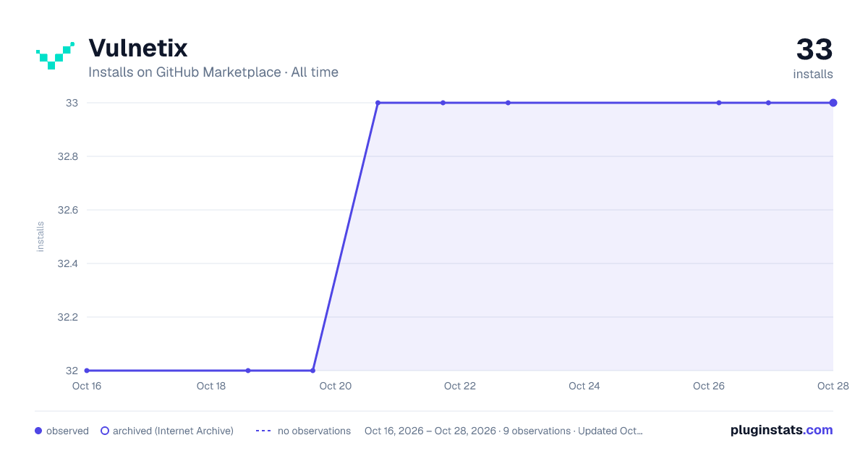Click the Oct 18 x-axis label
The height and width of the screenshot is (456, 868).
click(211, 386)
